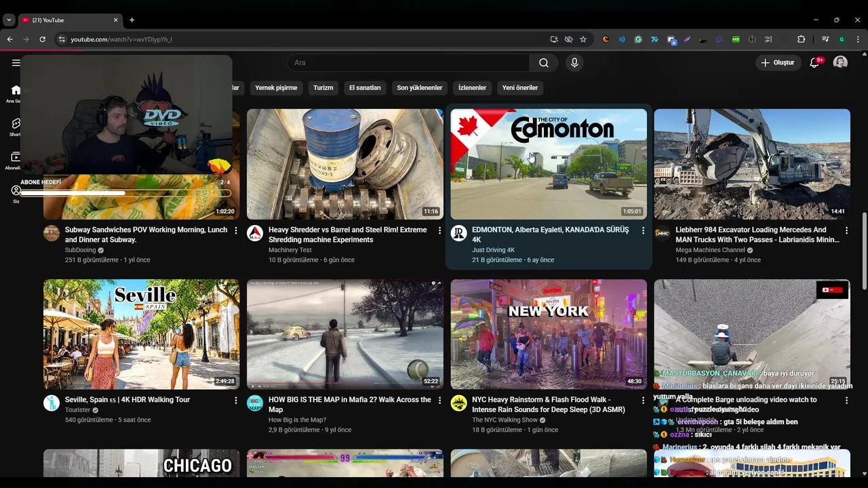Play the Seville Spain thumbnail
This screenshot has width=868, height=488.
(141, 334)
